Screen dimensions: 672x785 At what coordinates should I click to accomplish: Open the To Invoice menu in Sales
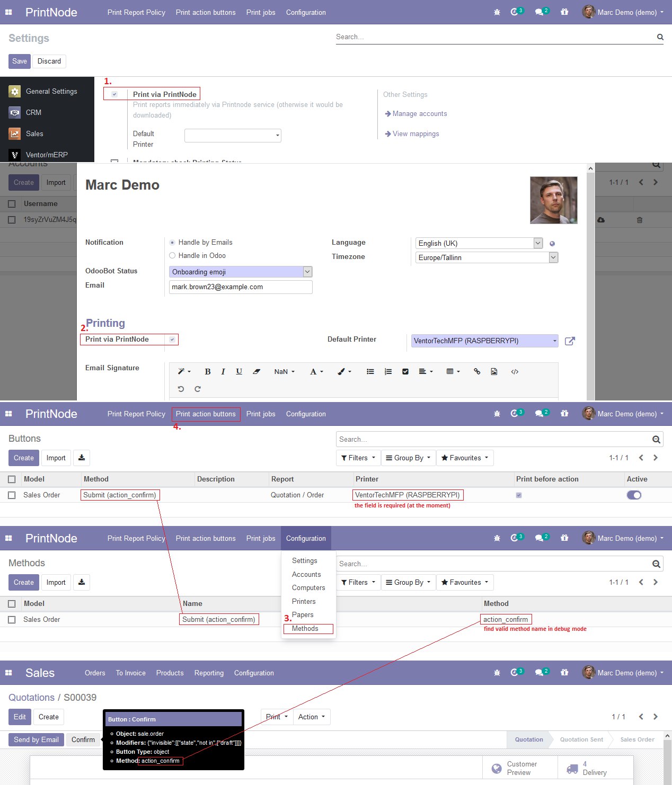[131, 673]
